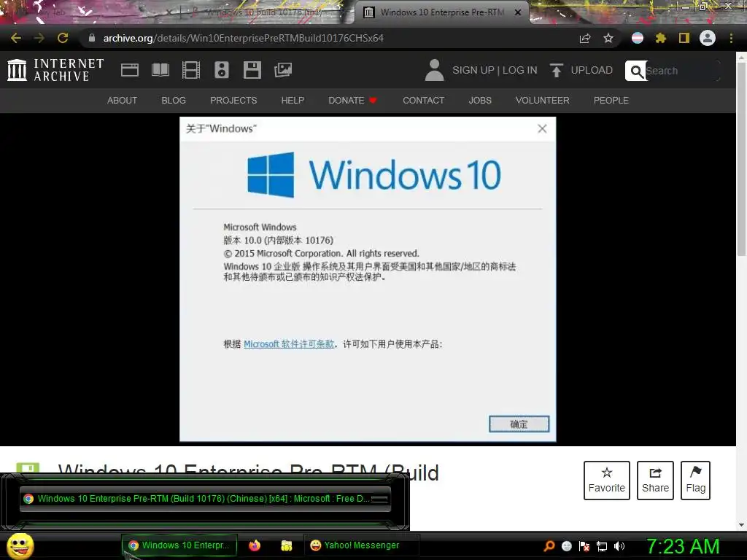747x560 pixels.
Task: Open the BLOG menu item
Action: pyautogui.click(x=174, y=101)
